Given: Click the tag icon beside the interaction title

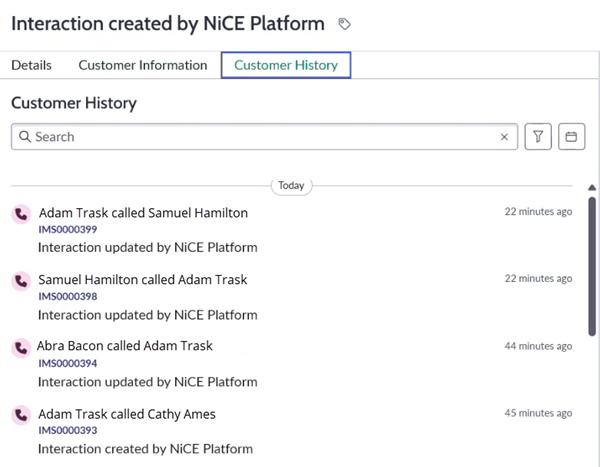Looking at the screenshot, I should (344, 23).
